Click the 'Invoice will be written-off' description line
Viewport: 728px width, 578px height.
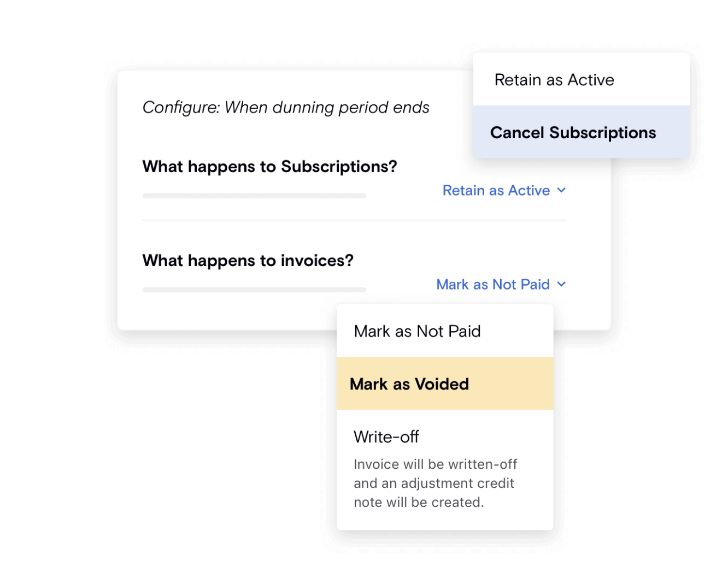(x=435, y=464)
